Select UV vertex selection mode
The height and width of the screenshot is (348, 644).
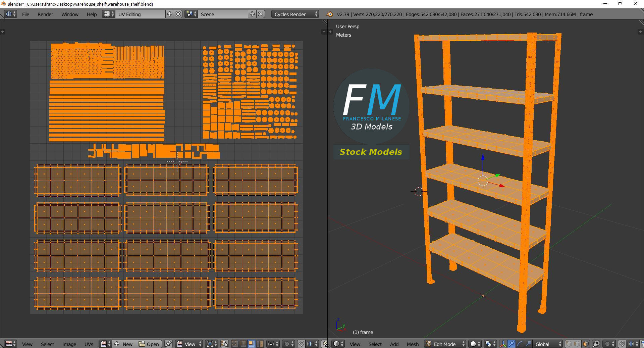[x=235, y=344]
